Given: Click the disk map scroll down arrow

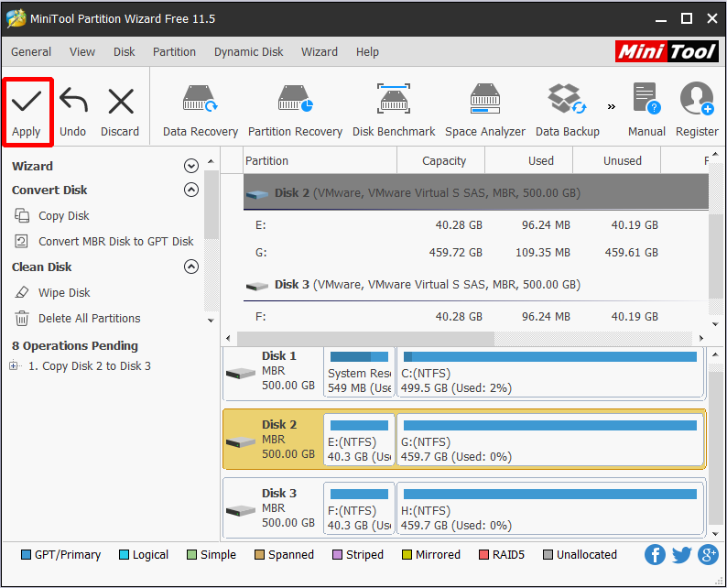Looking at the screenshot, I should (x=715, y=534).
